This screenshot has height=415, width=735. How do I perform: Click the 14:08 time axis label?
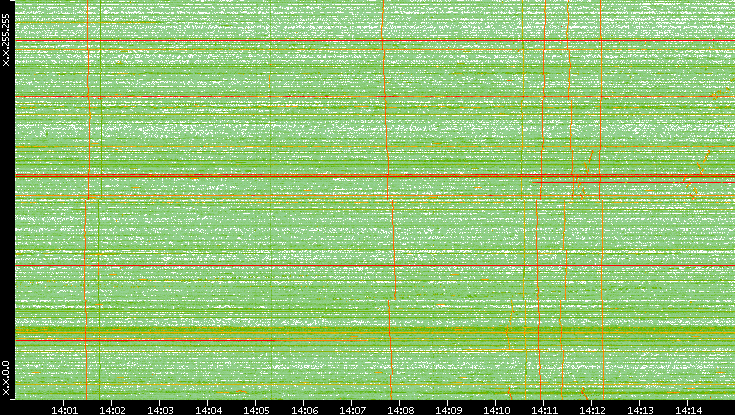400,411
